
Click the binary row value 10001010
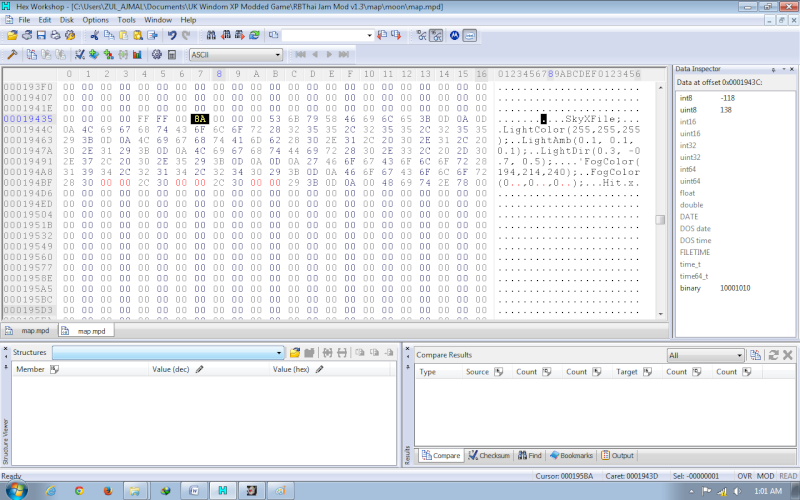coord(735,288)
